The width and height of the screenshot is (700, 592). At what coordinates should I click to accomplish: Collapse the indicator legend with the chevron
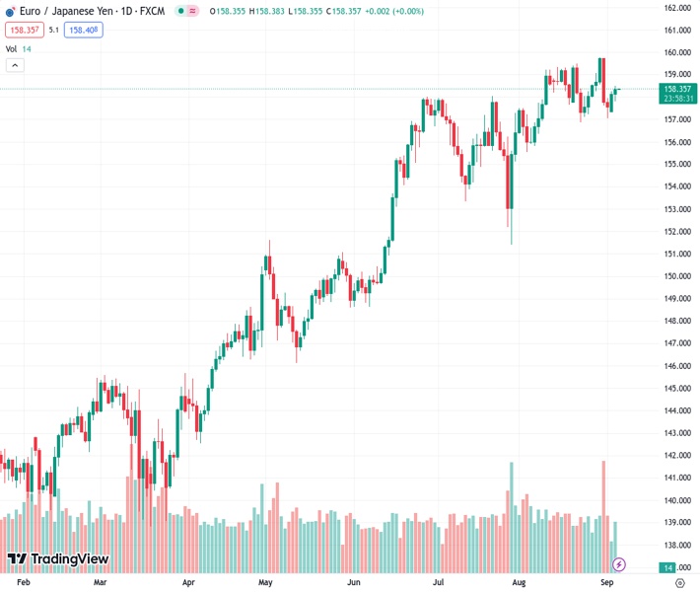pyautogui.click(x=15, y=65)
